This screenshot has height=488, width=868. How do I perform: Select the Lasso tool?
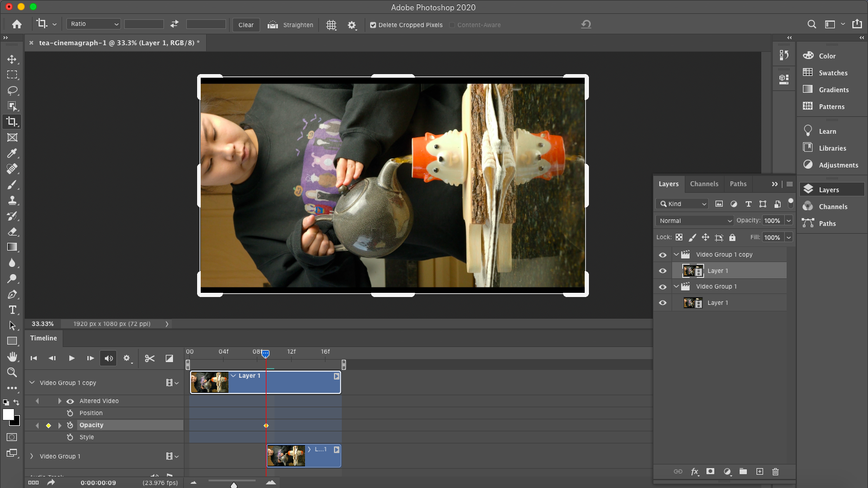pyautogui.click(x=12, y=90)
